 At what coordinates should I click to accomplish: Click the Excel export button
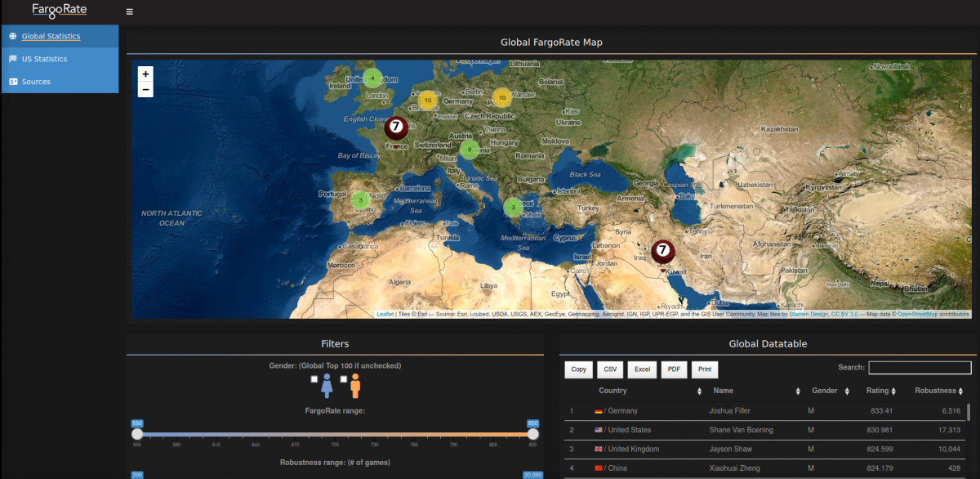pyautogui.click(x=642, y=369)
